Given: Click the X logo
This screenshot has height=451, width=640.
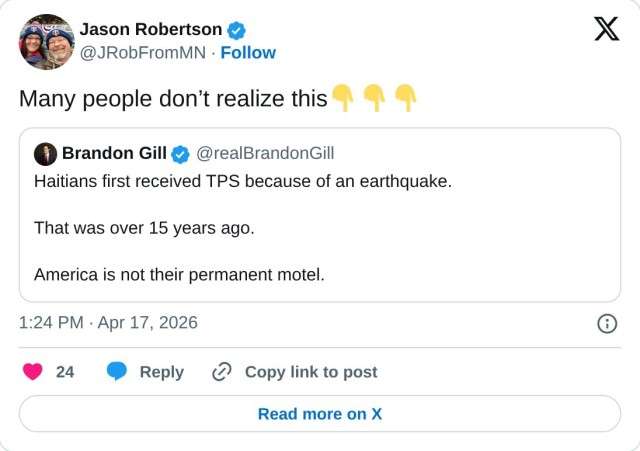Looking at the screenshot, I should coord(606,30).
